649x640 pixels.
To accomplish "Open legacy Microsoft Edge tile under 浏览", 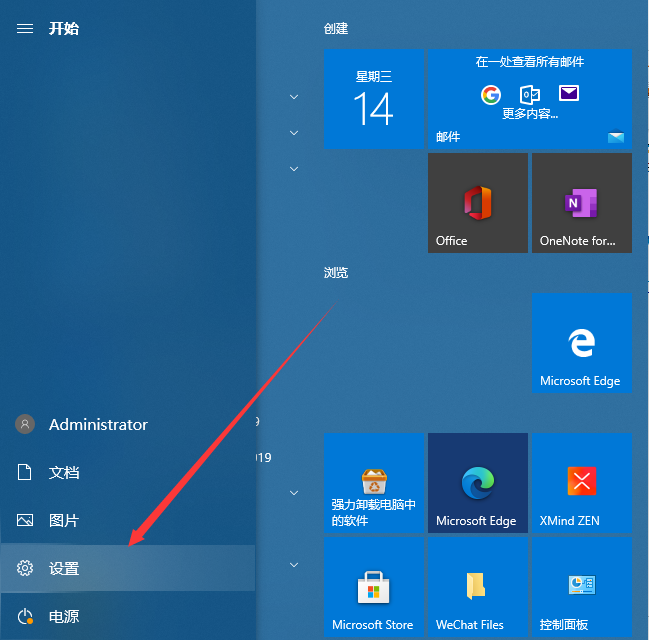I will point(581,344).
